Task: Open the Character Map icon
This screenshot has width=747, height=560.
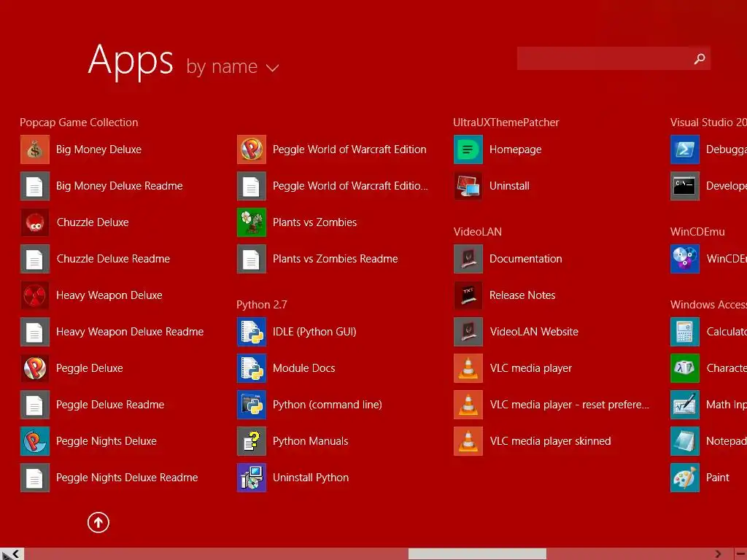Action: point(685,368)
